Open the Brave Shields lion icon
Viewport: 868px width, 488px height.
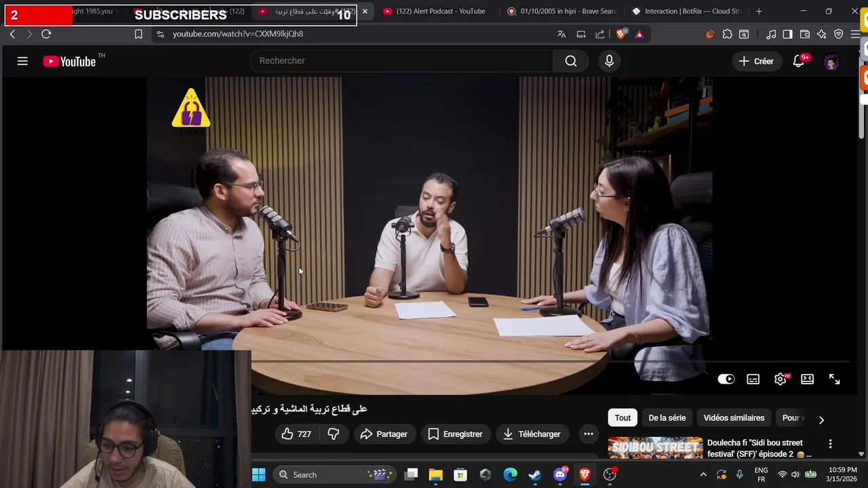coord(621,34)
